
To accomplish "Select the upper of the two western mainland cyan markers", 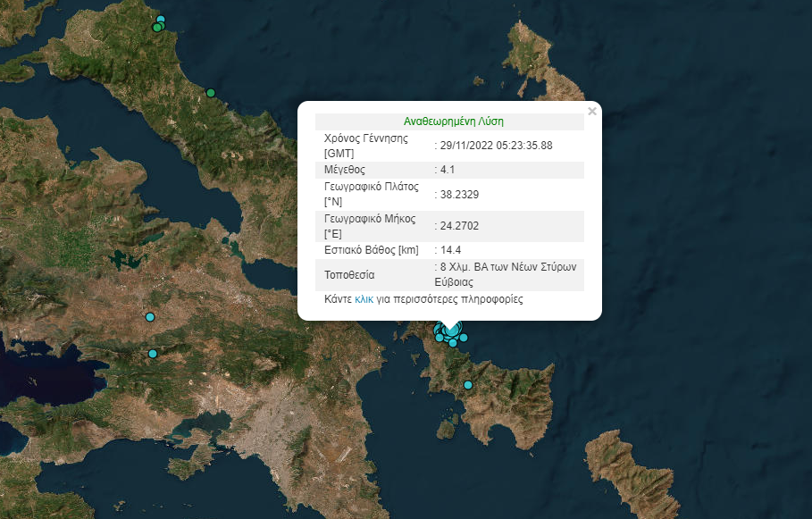I will 150,317.
